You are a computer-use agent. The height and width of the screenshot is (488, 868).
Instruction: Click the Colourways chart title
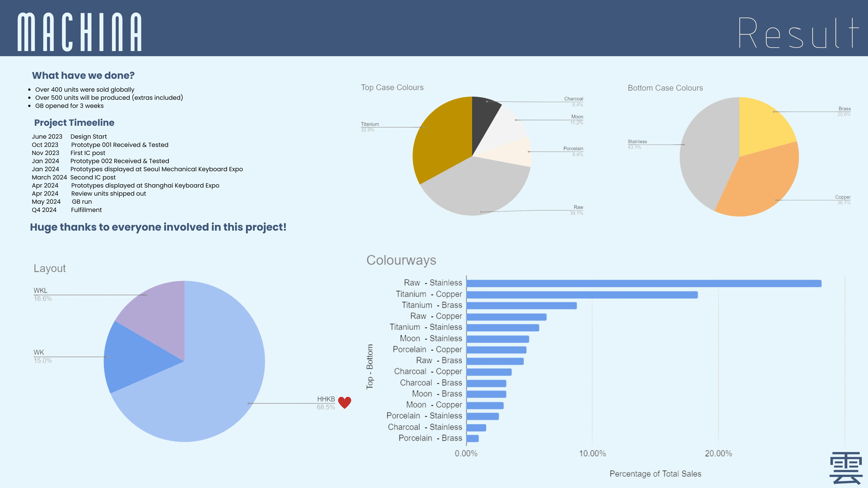point(401,260)
